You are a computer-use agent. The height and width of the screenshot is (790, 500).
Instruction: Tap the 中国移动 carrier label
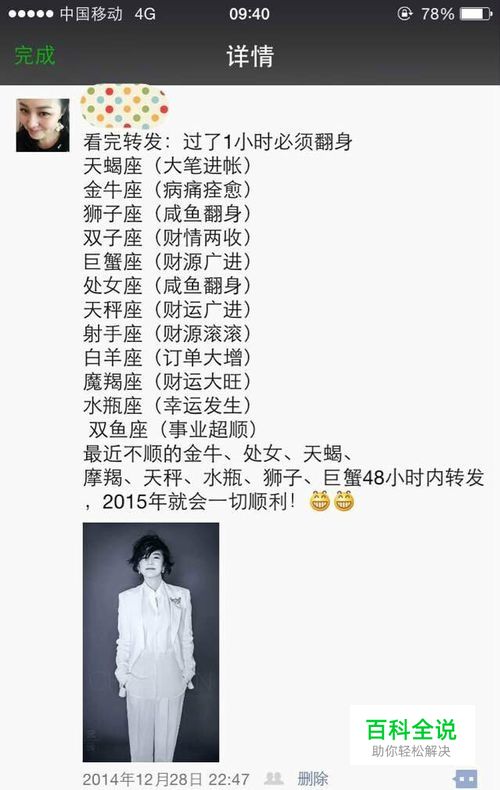91,14
